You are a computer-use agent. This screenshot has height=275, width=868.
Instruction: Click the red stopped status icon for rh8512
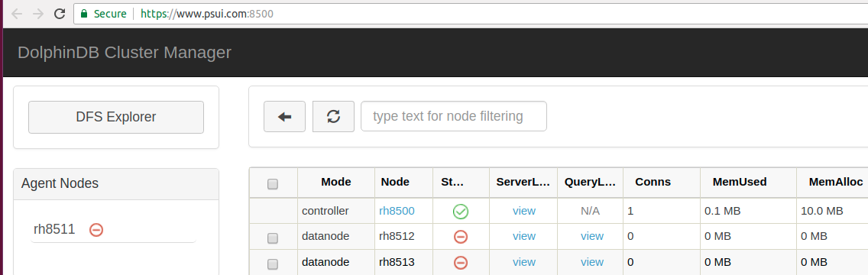point(461,237)
